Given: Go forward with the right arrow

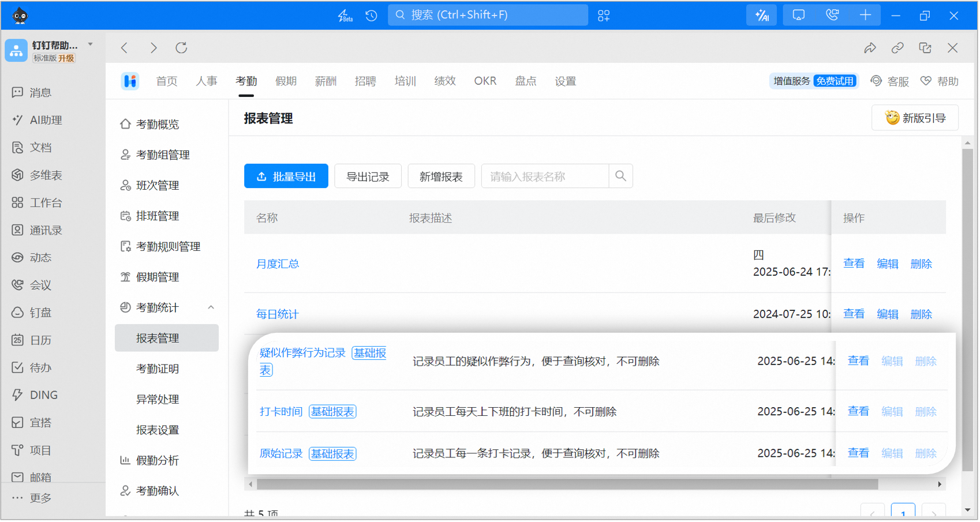Looking at the screenshot, I should coord(154,48).
